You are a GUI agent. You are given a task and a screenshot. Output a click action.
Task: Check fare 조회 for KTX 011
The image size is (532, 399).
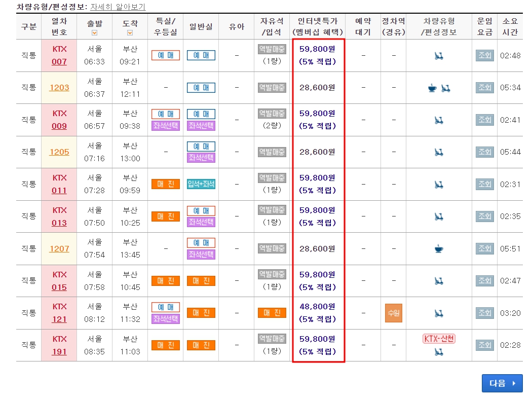click(x=484, y=184)
